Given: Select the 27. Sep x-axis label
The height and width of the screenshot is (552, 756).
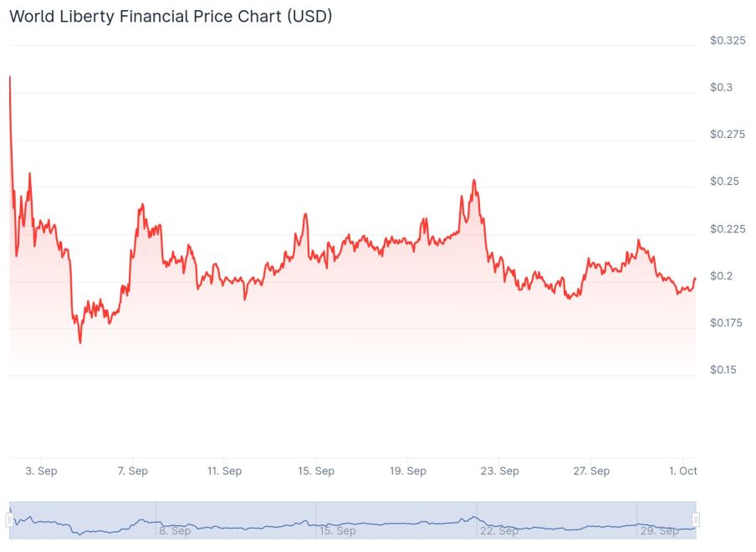Looking at the screenshot, I should click(x=591, y=471).
